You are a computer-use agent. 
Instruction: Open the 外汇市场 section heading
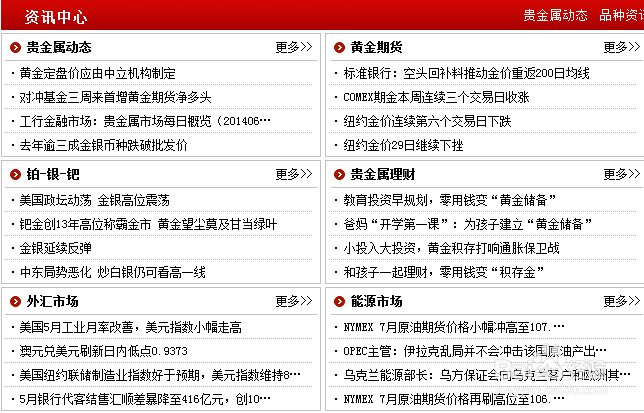[x=53, y=301]
